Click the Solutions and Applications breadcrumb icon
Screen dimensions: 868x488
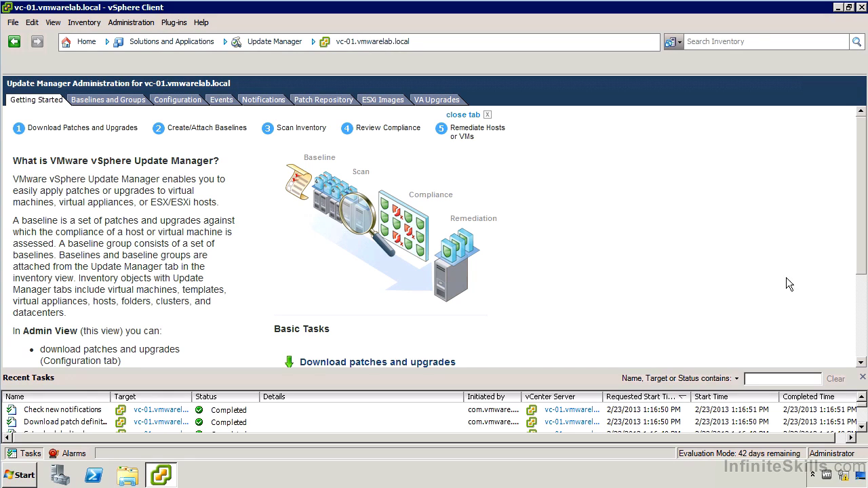[119, 42]
